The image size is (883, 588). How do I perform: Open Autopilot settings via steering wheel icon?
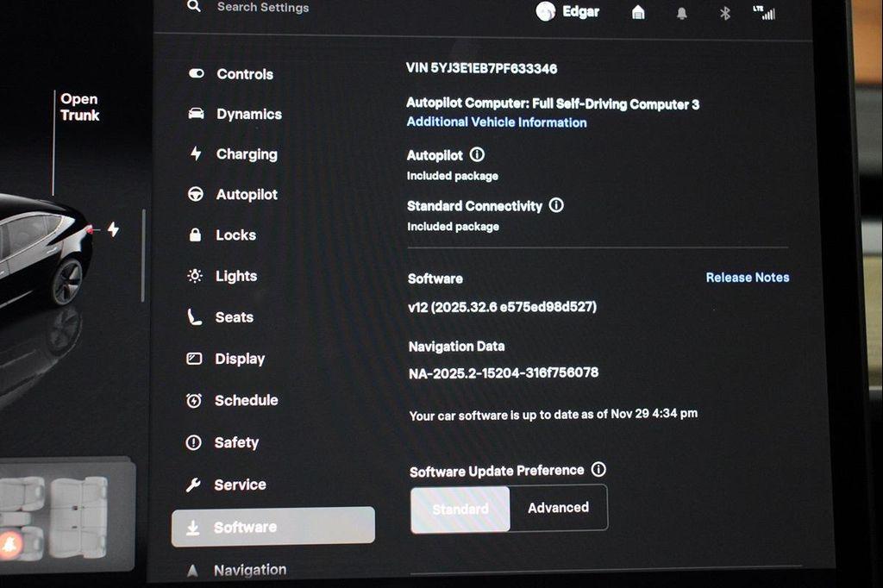[195, 195]
